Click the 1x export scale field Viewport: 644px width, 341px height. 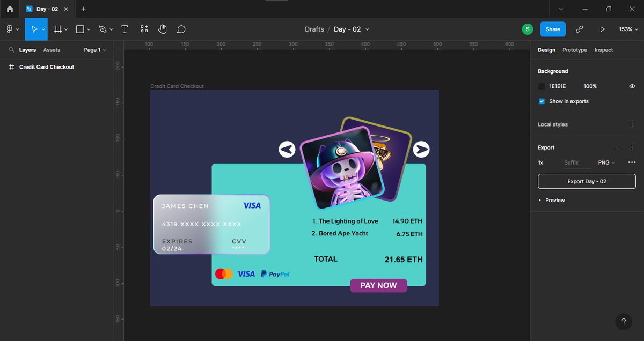541,162
